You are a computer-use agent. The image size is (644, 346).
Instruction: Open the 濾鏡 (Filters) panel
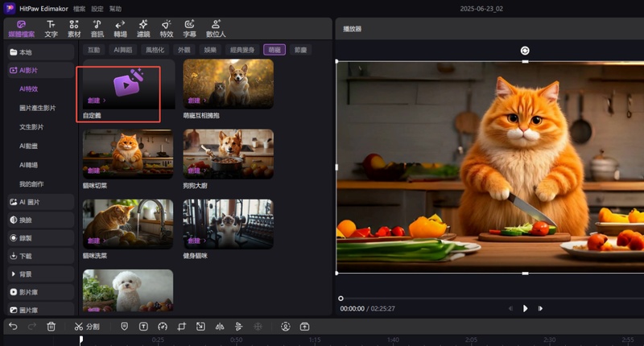142,29
